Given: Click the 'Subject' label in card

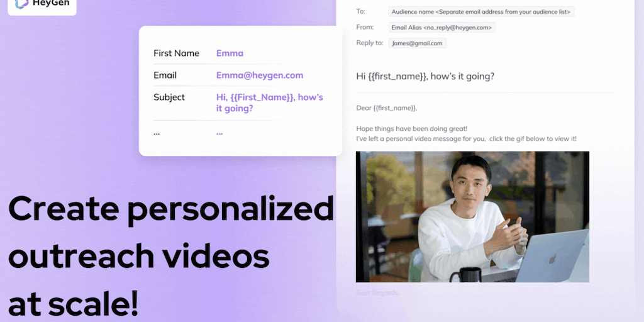Looking at the screenshot, I should click(169, 97).
